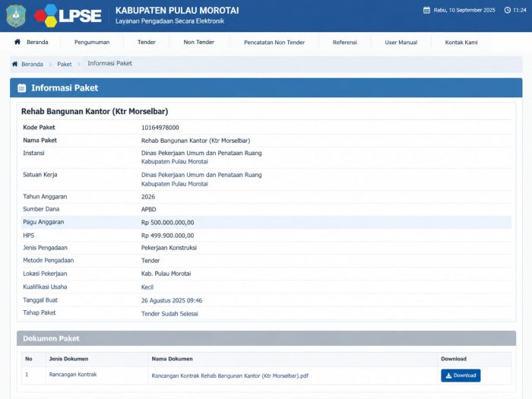Click the Beranda breadcrumb link
Screen dimensions: 532x399
point(32,64)
